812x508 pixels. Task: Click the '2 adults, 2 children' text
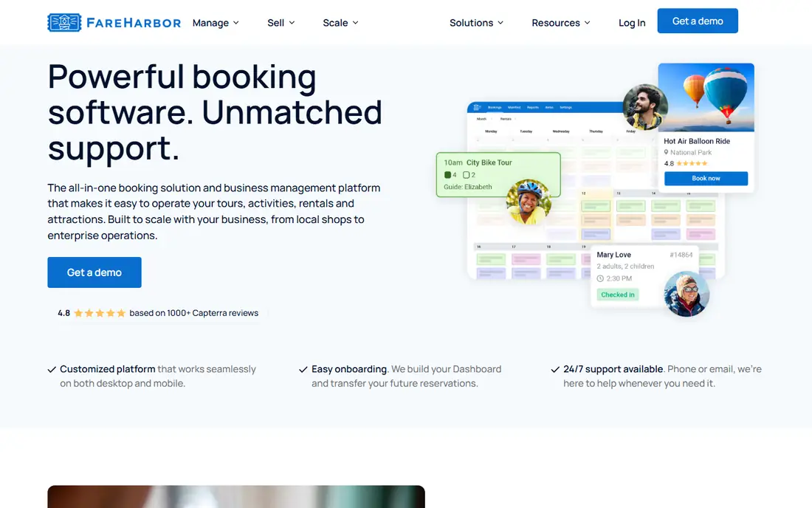[x=625, y=266]
